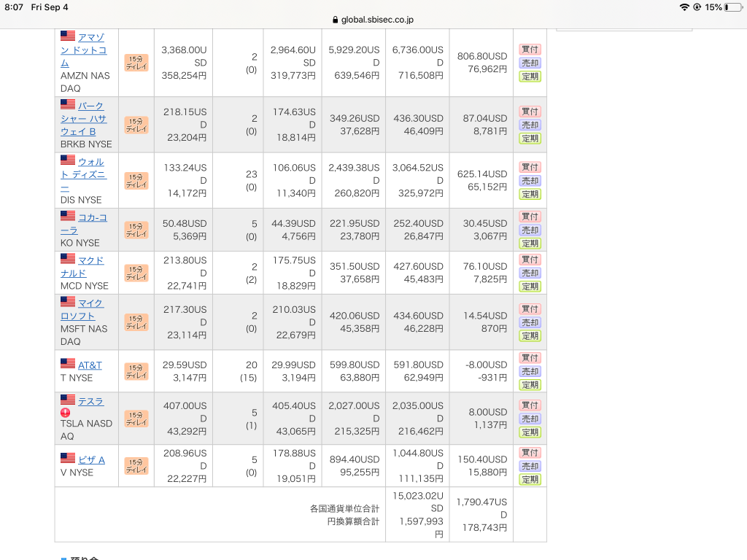This screenshot has height=560, width=747.
Task: Click the 売却 sell button for MSFT
Action: point(530,322)
